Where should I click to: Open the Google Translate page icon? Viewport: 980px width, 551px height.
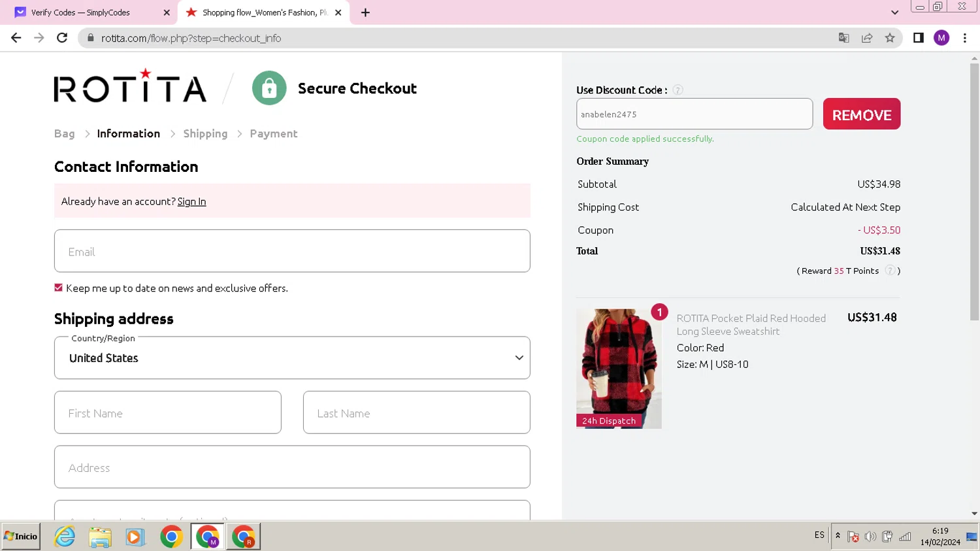(843, 38)
